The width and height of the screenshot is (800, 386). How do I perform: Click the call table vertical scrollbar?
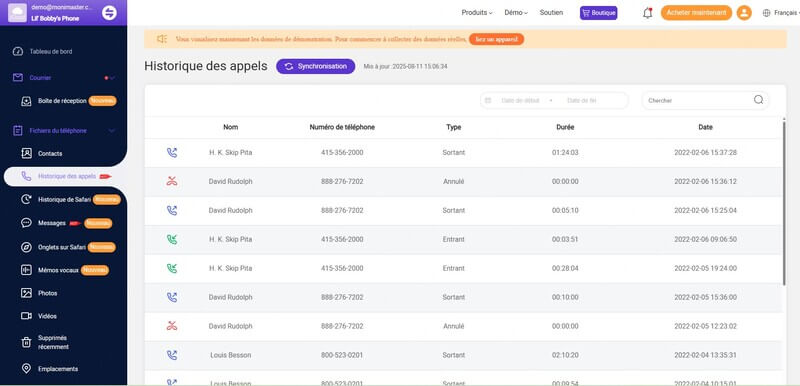(784, 202)
